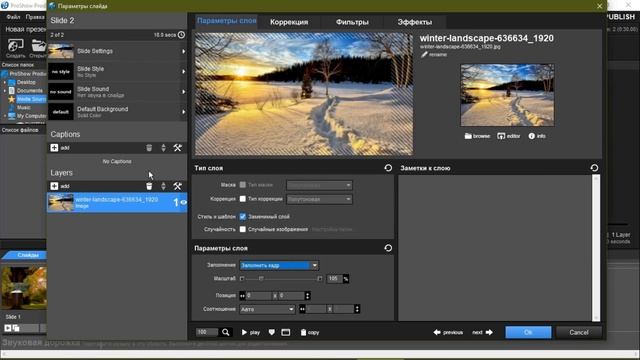The width and height of the screenshot is (640, 360).
Task: Reset the Параметры слоя section
Action: tap(388, 248)
